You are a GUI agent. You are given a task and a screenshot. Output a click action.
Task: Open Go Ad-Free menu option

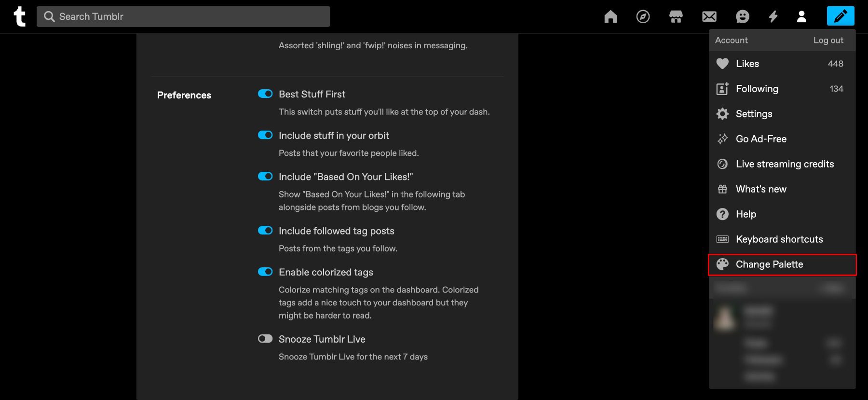(x=761, y=139)
